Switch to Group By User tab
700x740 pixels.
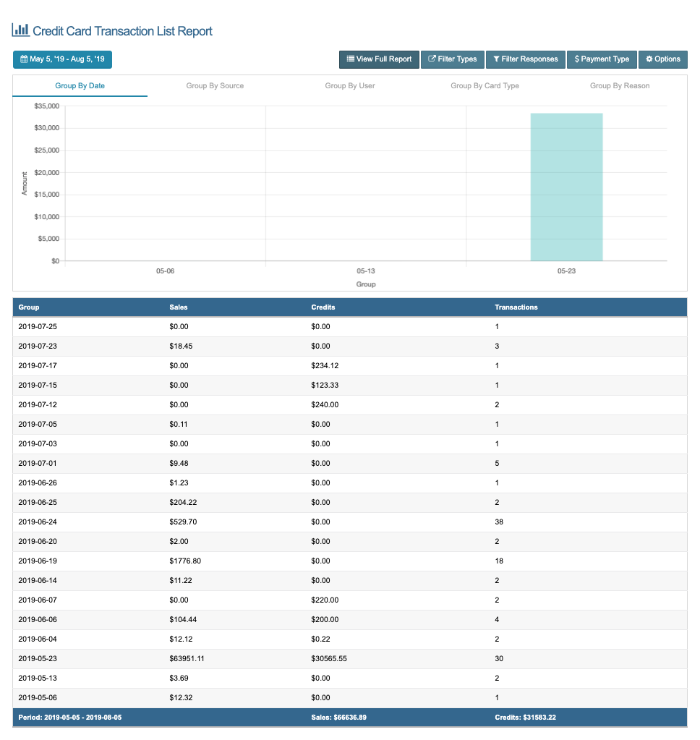[350, 85]
